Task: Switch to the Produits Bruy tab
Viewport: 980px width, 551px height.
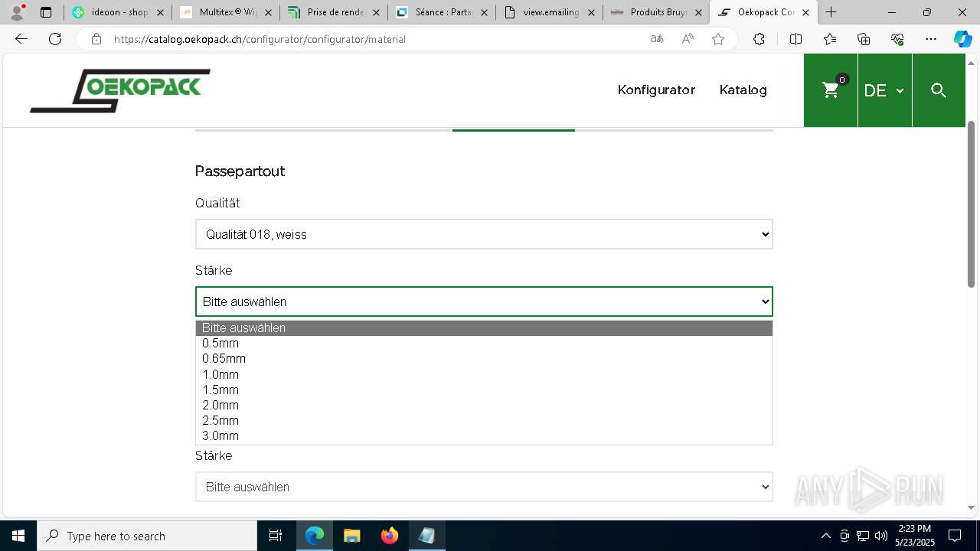Action: (x=657, y=12)
